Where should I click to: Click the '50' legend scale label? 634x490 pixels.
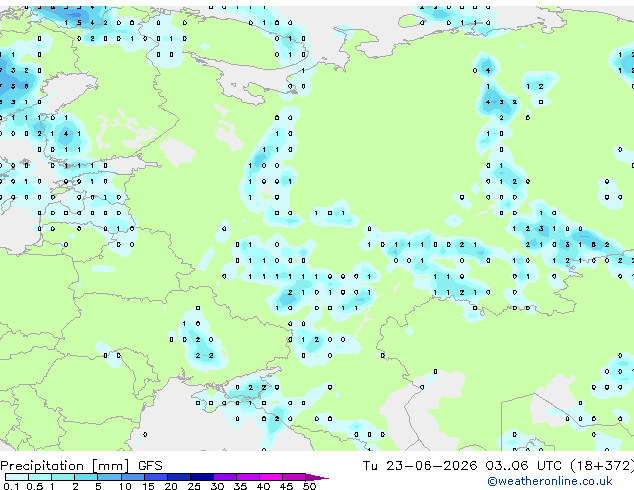(x=310, y=486)
